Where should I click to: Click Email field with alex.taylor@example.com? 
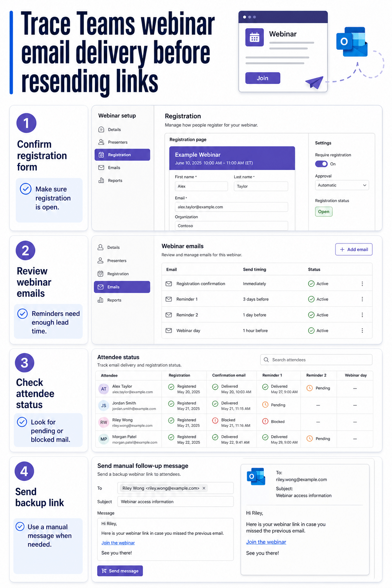pos(231,207)
